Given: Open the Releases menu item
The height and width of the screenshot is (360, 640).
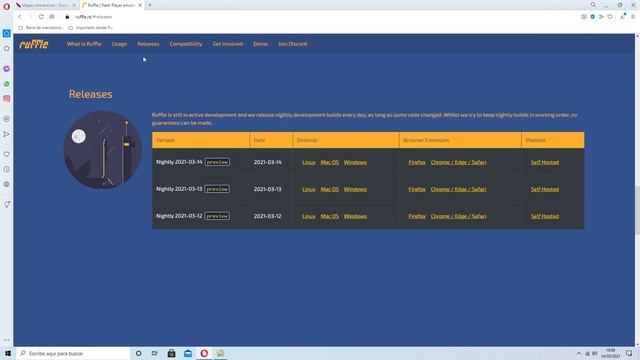Looking at the screenshot, I should (148, 44).
